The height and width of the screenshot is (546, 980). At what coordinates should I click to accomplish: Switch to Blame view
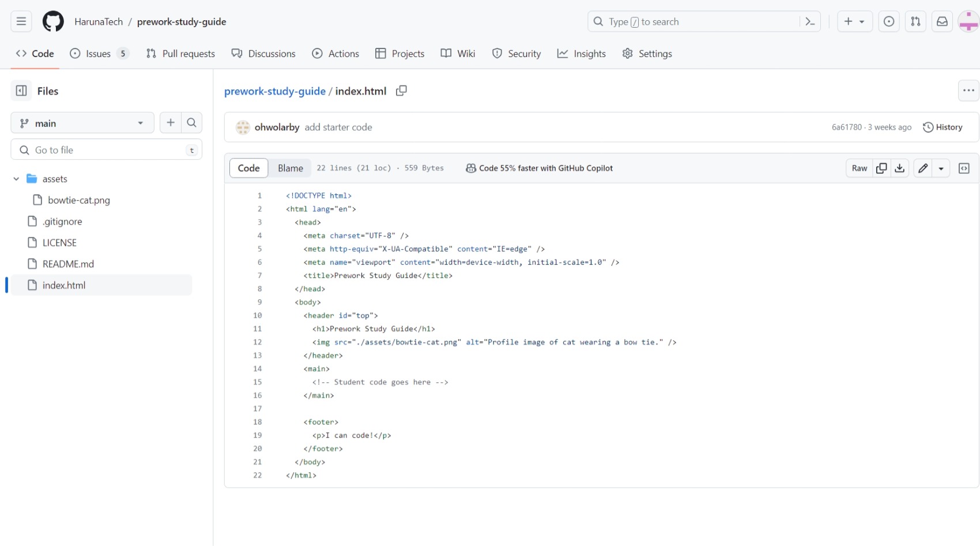(291, 168)
